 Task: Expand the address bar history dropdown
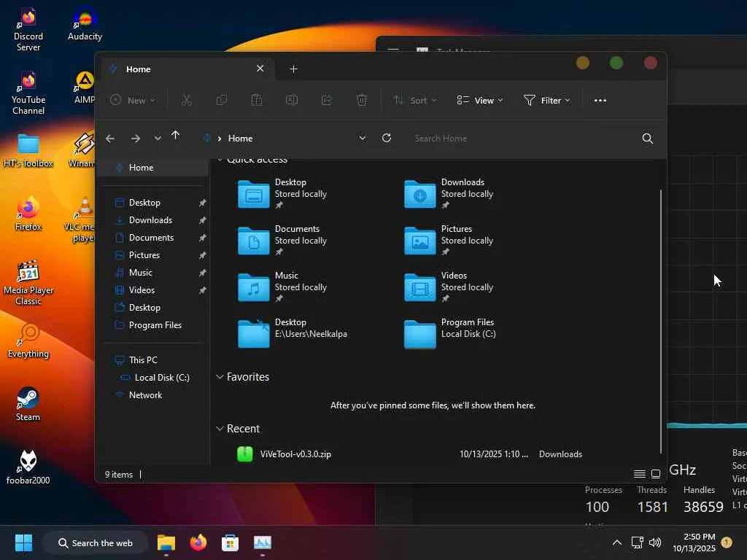[363, 138]
